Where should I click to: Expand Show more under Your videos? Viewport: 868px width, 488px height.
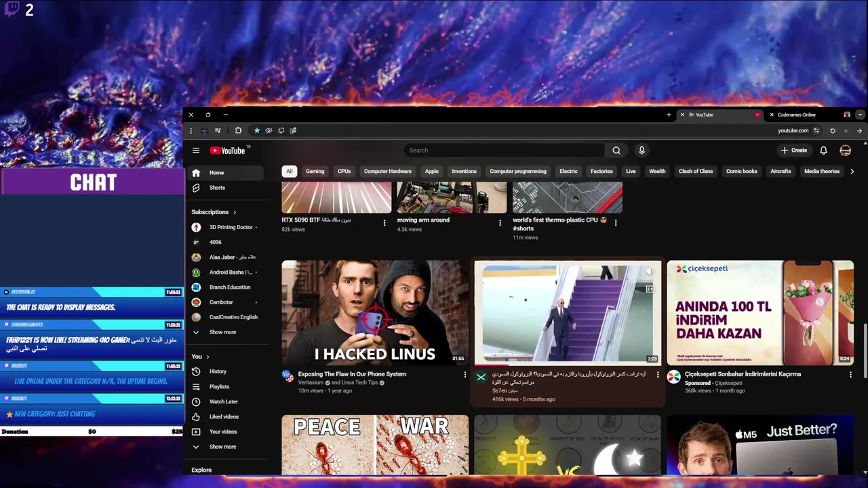tap(225, 447)
